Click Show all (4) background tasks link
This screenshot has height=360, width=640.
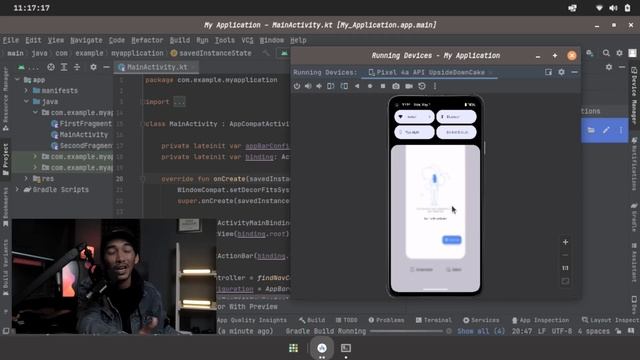[481, 331]
